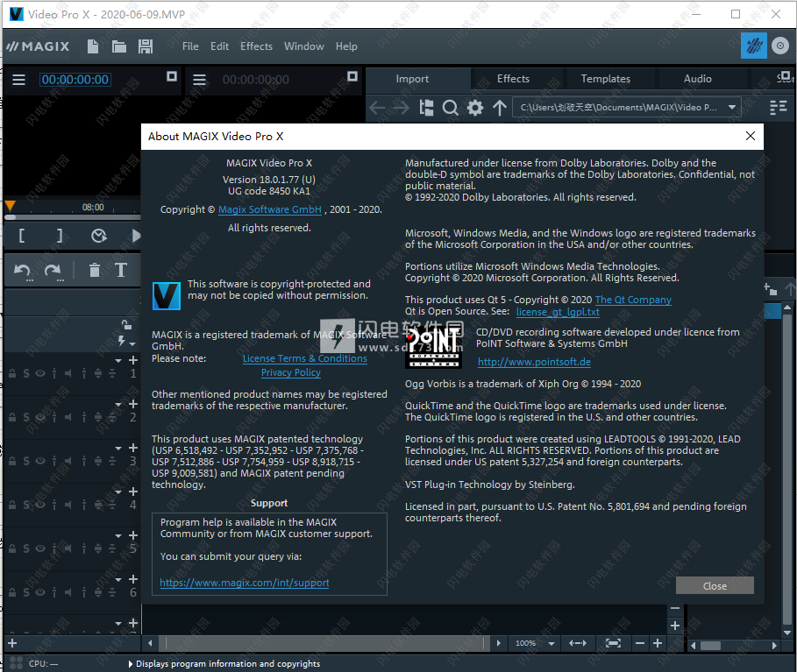Click the horizontal timeline scrollbar
This screenshot has width=797, height=672.
[x=324, y=643]
